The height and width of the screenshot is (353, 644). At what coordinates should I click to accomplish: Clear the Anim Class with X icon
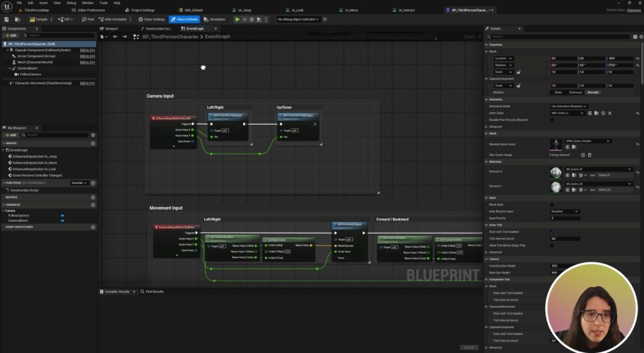coord(610,113)
